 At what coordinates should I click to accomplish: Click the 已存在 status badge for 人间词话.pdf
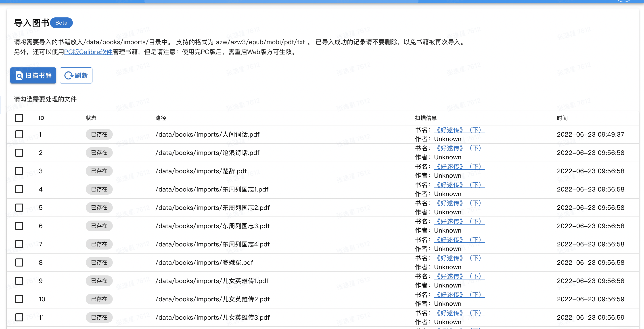coord(99,134)
